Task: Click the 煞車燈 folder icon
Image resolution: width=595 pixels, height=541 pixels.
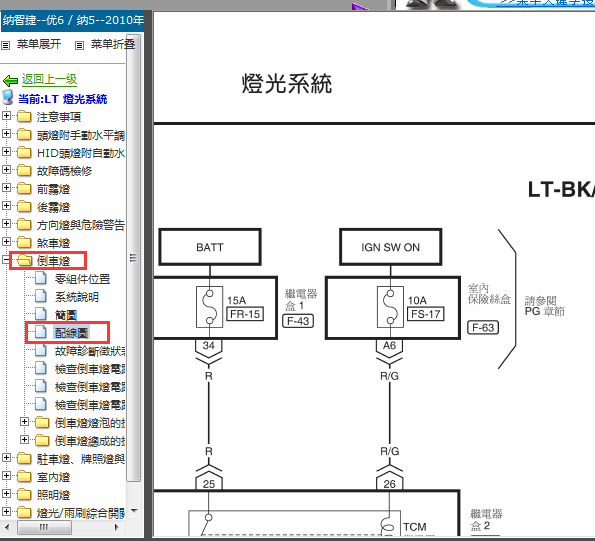Action: tap(24, 242)
